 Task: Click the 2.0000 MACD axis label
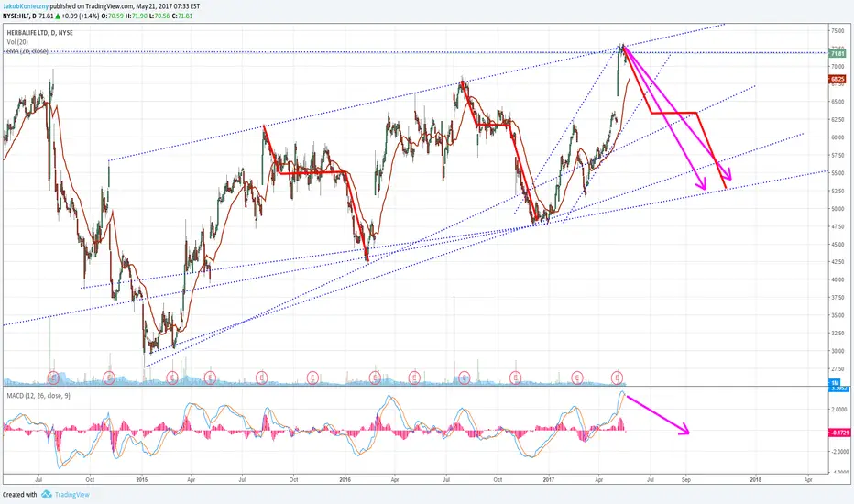tap(838, 410)
